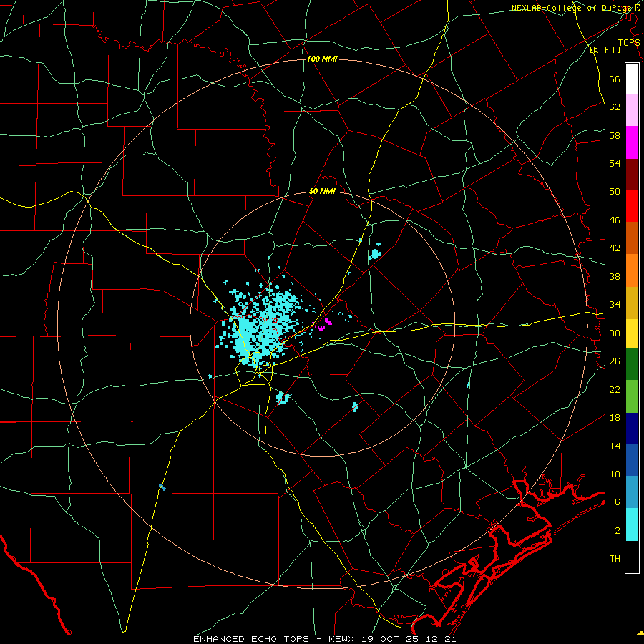
Task: Click the '30' legend value
Action: point(615,333)
